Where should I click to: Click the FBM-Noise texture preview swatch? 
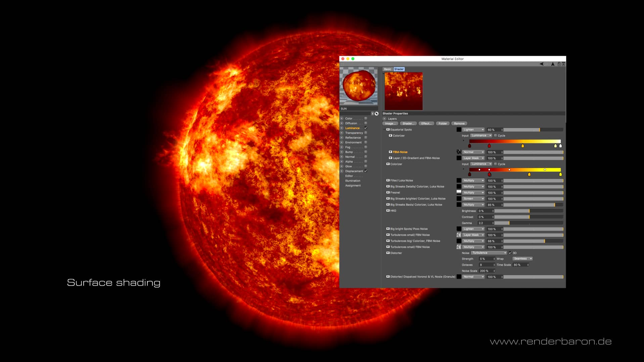459,152
